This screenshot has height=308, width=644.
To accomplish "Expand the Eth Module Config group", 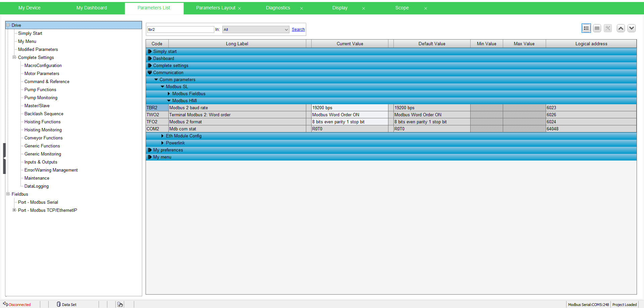I will tap(162, 136).
